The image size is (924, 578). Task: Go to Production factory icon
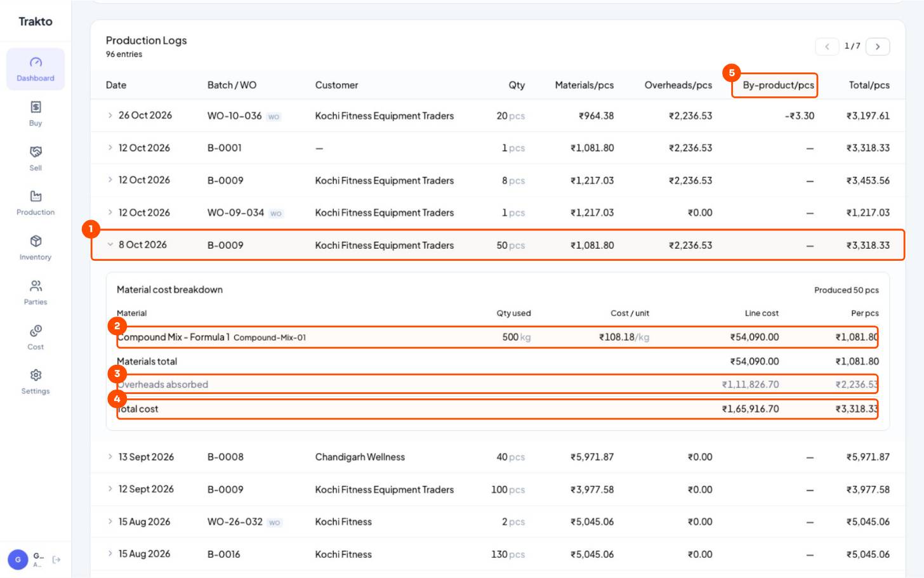36,196
